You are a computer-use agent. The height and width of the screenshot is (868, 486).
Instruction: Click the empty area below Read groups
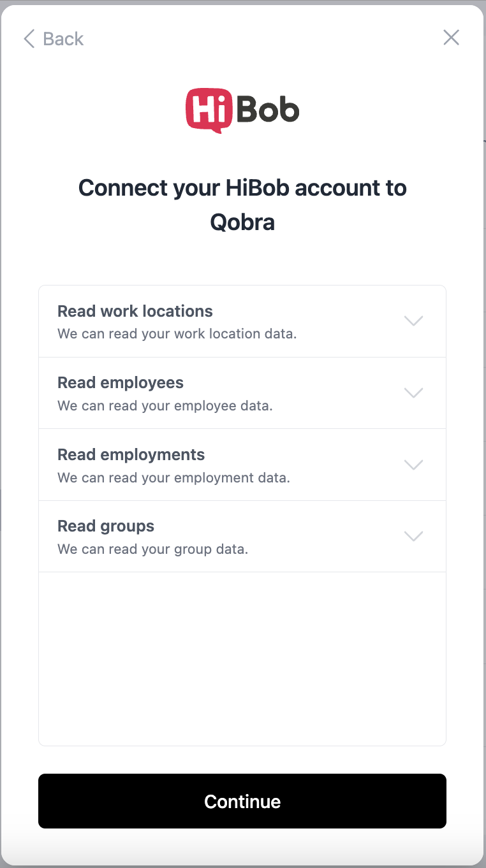pyautogui.click(x=242, y=658)
